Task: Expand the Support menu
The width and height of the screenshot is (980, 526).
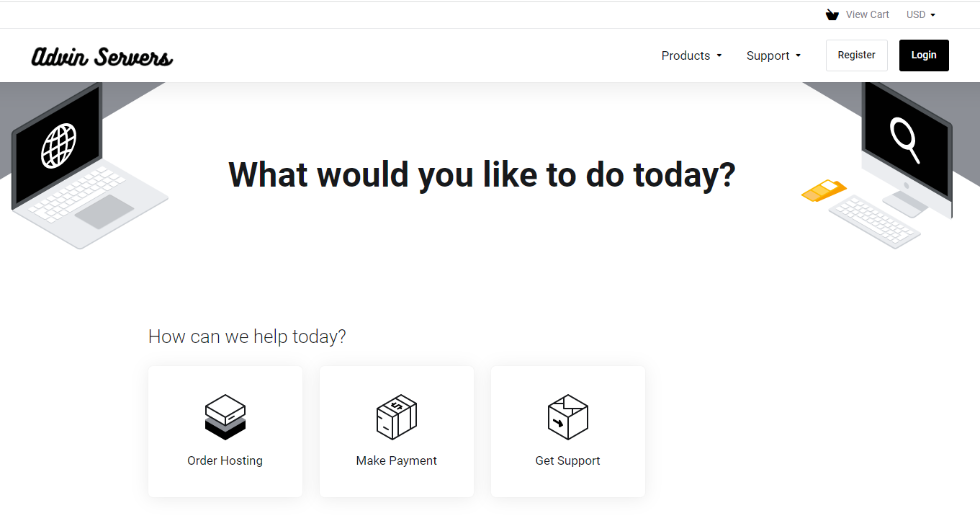Action: coord(773,55)
